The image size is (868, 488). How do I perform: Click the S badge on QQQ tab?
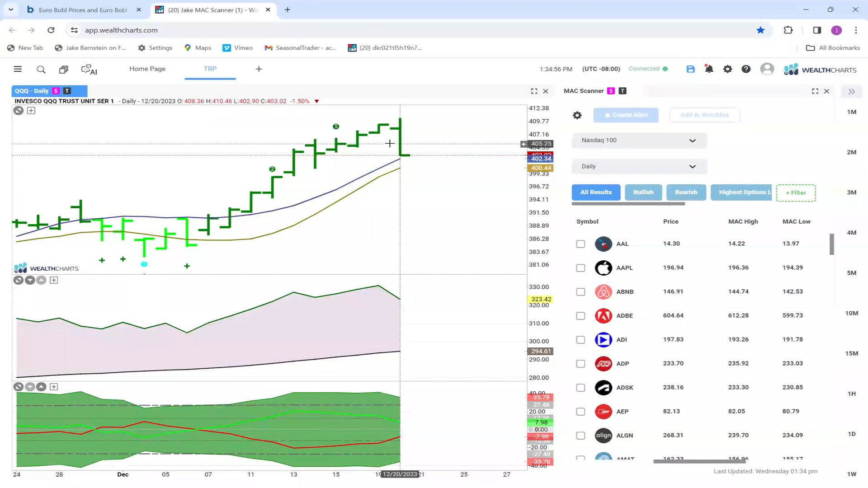tap(56, 91)
